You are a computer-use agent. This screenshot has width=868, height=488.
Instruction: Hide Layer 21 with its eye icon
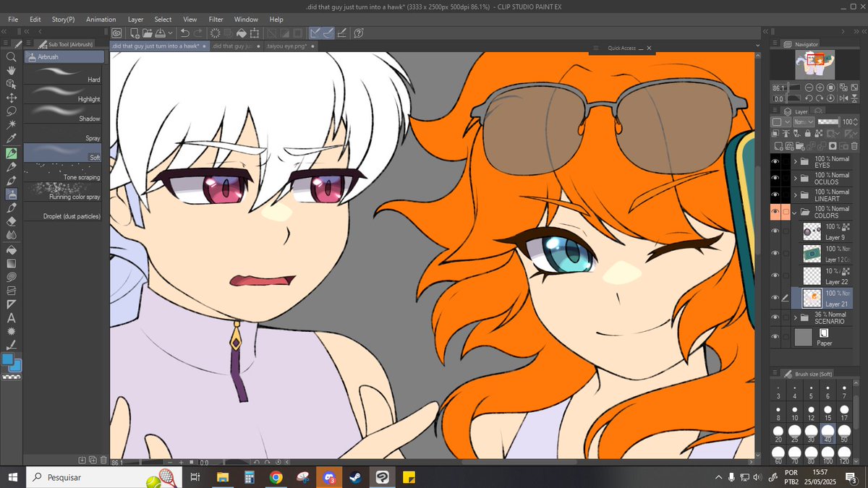coord(775,298)
